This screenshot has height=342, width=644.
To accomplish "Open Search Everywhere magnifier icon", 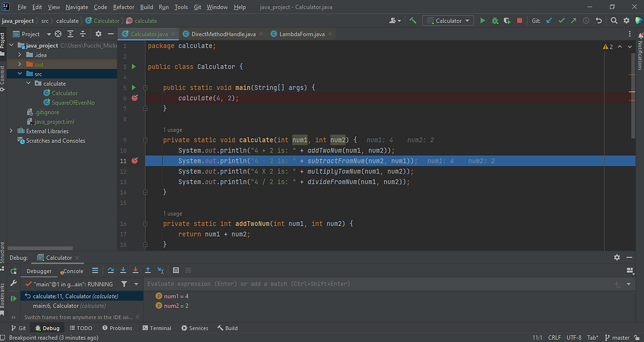I will pyautogui.click(x=614, y=20).
